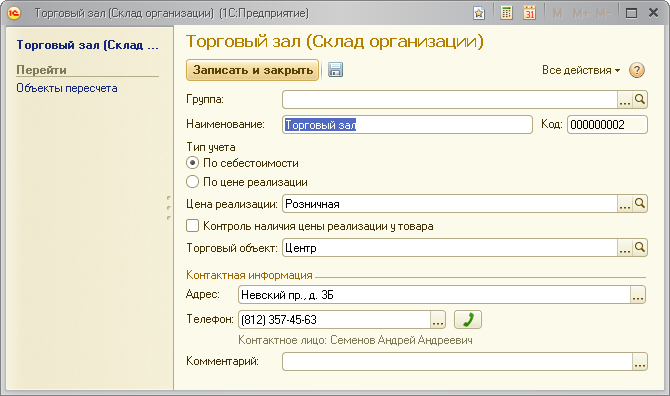Click into the Группа input field
This screenshot has height=396, width=670.
tap(450, 100)
